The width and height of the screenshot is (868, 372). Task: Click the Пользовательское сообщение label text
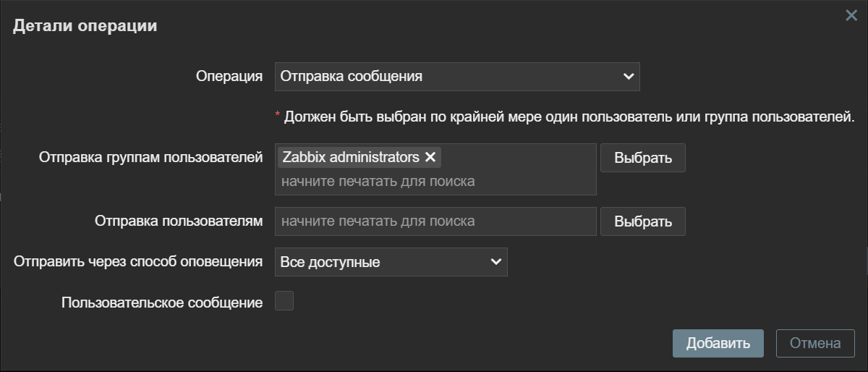coord(161,303)
